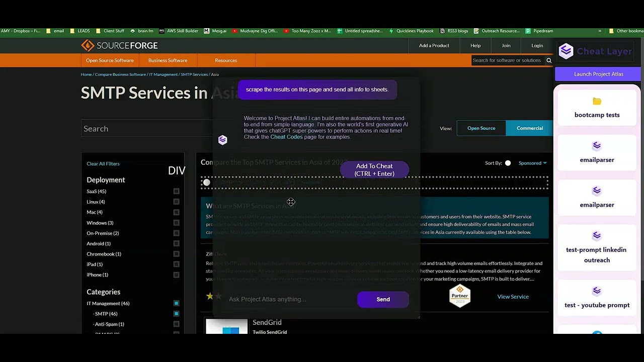The image size is (644, 362).
Task: Click the test-prompt linkedin outreach icon
Action: coord(597,235)
